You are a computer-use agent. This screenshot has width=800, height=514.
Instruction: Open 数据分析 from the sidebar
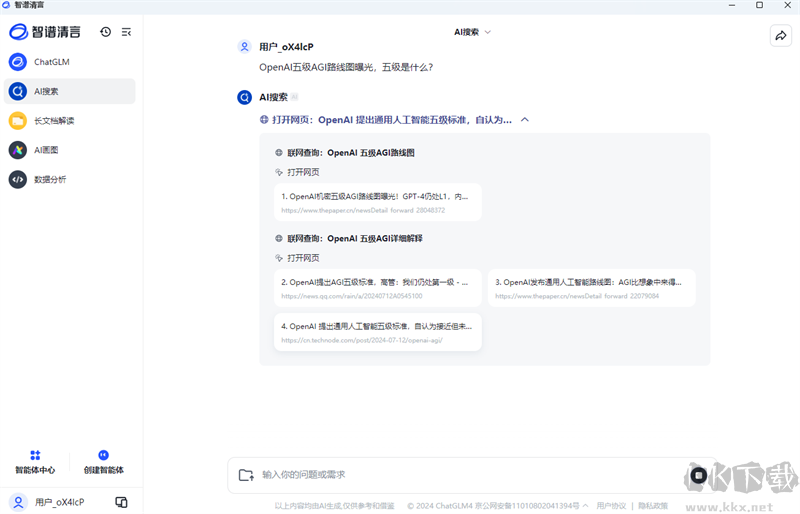(69, 180)
